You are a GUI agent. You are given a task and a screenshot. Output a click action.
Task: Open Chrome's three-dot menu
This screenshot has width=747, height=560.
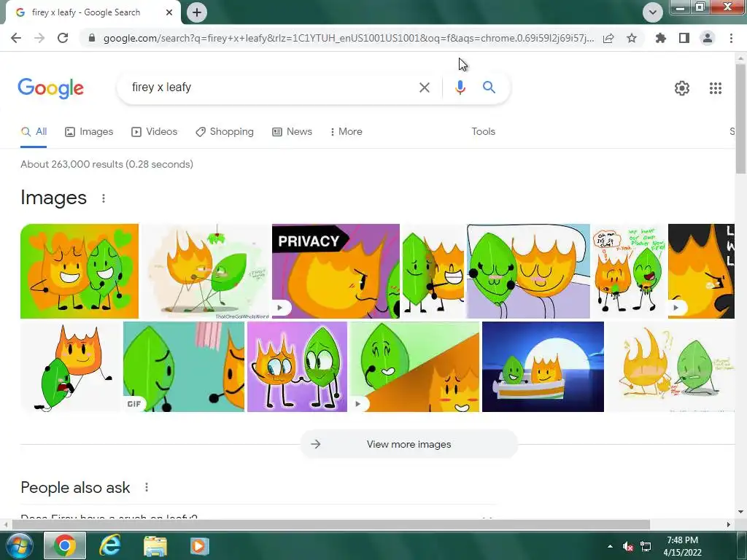coord(731,38)
